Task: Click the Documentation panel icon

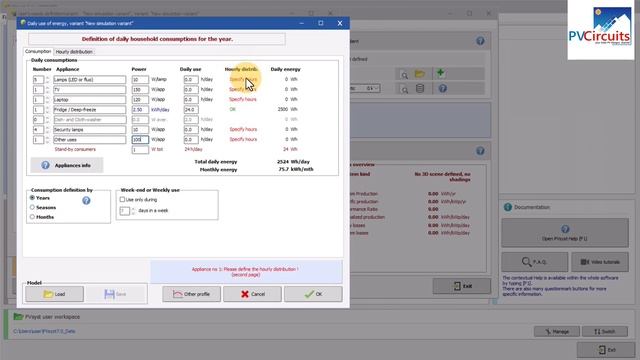Action: (x=508, y=207)
